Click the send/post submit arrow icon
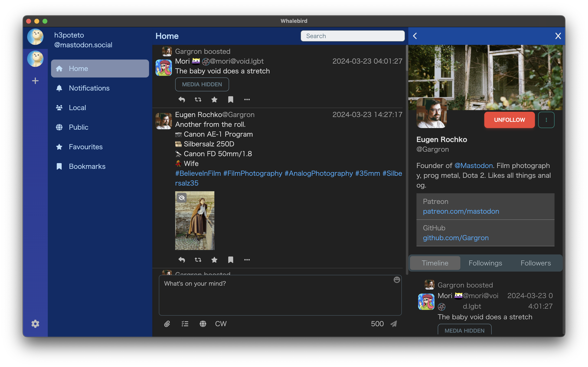Viewport: 588px width, 367px height. tap(393, 324)
